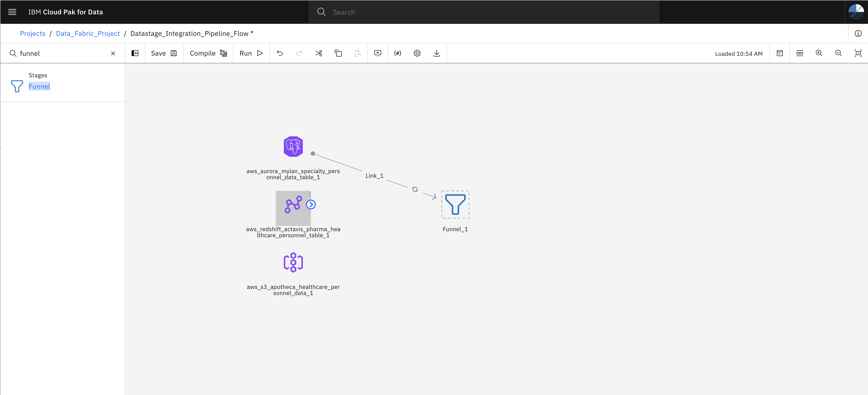Open the hamburger navigation menu
This screenshot has width=868, height=395.
(x=12, y=12)
